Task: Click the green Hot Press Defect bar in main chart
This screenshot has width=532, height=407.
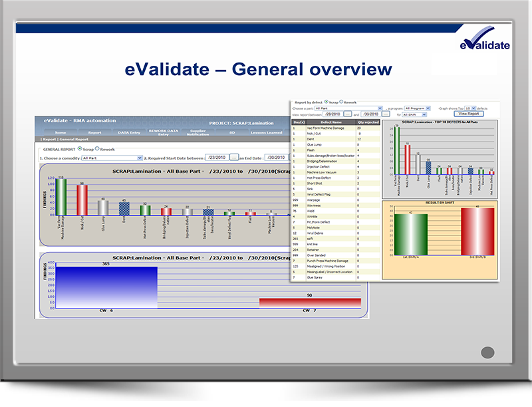Action: pyautogui.click(x=145, y=210)
